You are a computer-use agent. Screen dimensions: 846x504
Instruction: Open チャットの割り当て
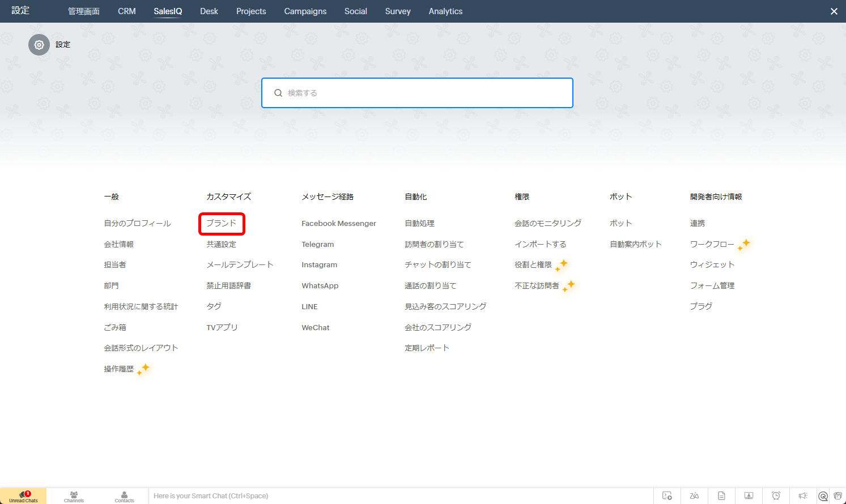438,264
